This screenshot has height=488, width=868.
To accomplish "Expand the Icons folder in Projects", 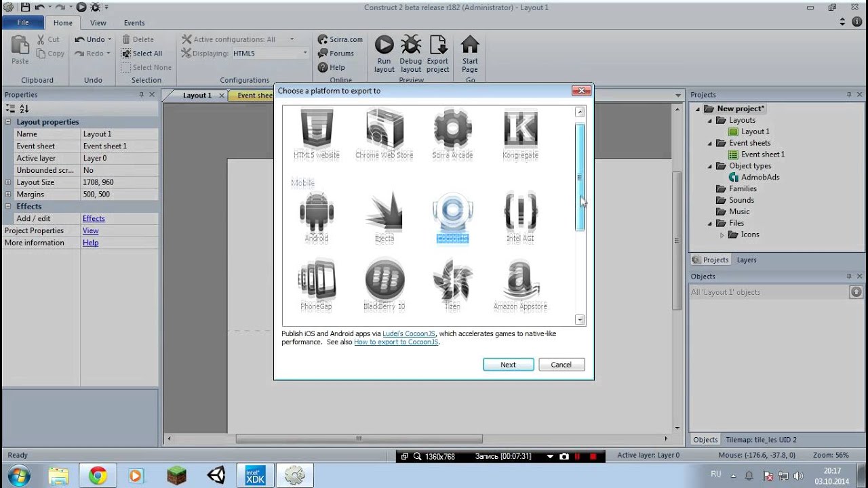I will (722, 235).
